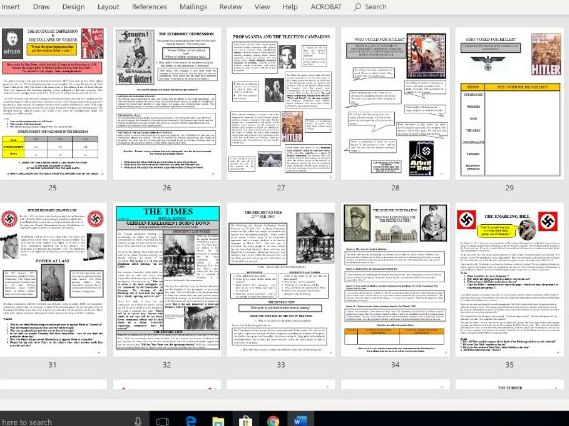
Task: Select page 29 thumbnail with yellow table
Action: [509, 103]
